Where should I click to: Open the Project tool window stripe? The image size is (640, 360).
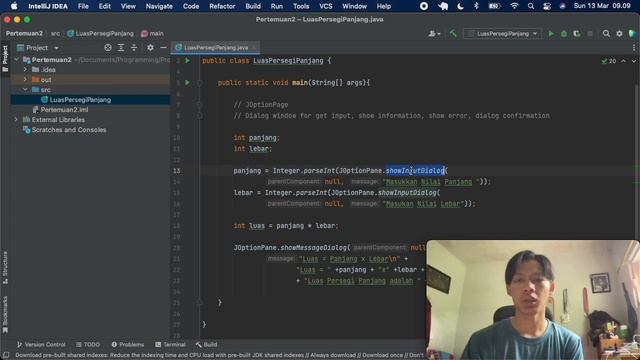(x=5, y=59)
